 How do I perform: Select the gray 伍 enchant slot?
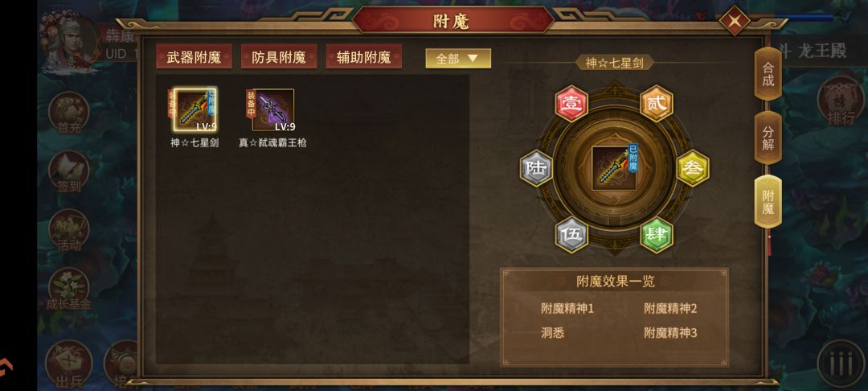point(571,234)
